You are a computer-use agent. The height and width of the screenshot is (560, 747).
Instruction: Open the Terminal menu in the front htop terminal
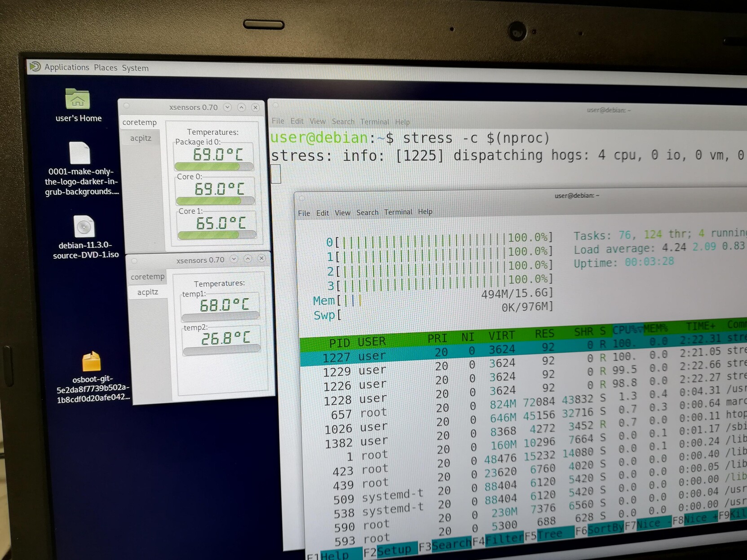[x=398, y=212]
